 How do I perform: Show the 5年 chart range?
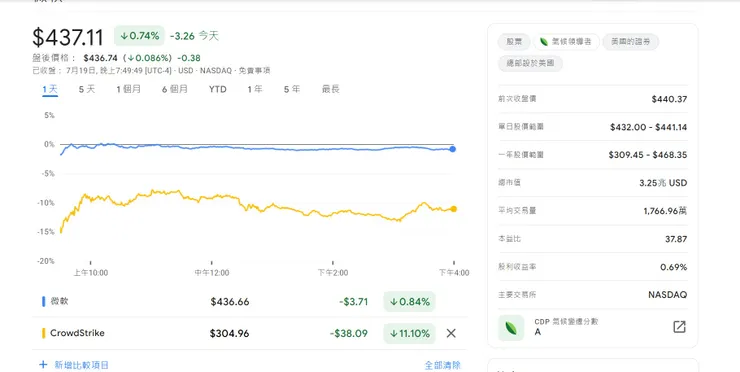(292, 89)
